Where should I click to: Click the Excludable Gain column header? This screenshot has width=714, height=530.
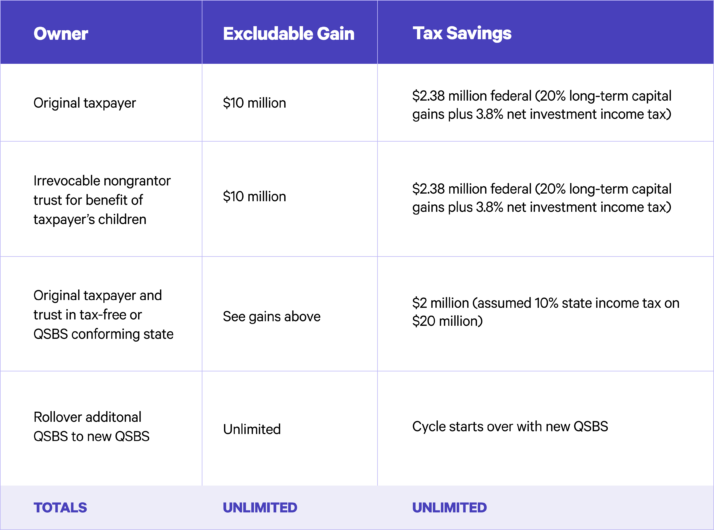[288, 33]
